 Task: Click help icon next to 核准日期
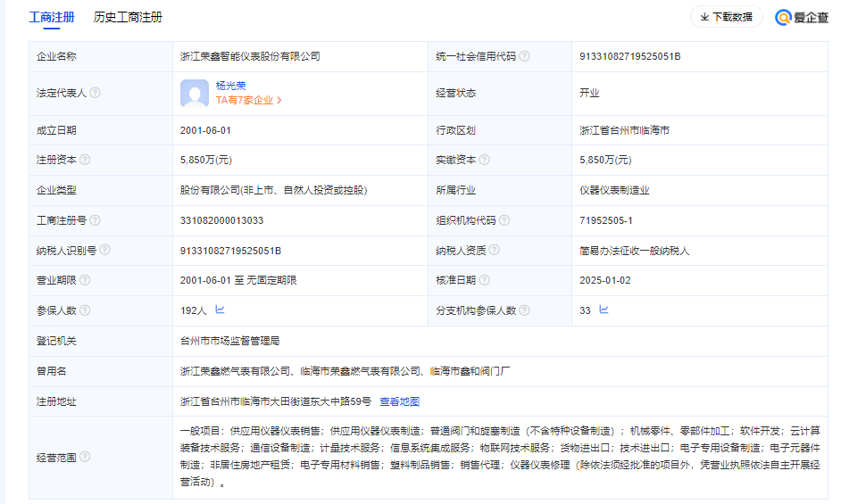tap(485, 279)
